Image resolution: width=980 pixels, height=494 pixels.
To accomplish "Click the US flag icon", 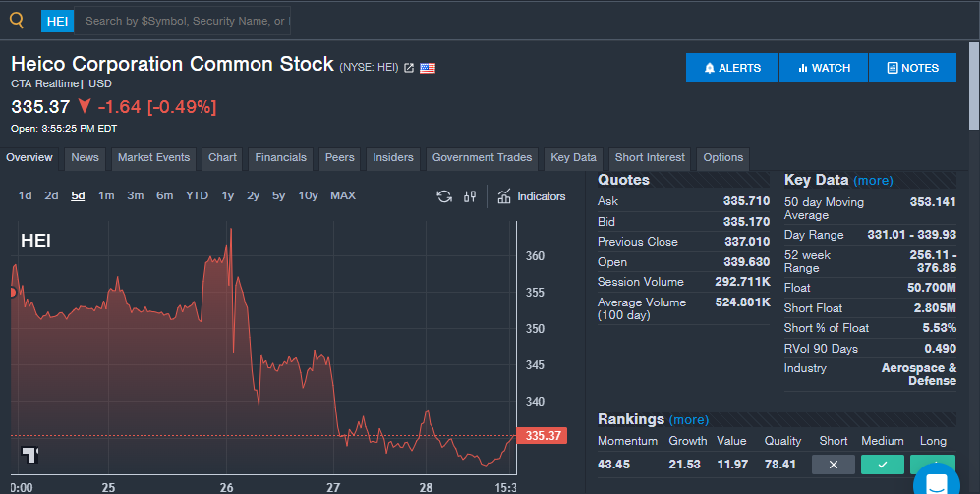I will [428, 68].
